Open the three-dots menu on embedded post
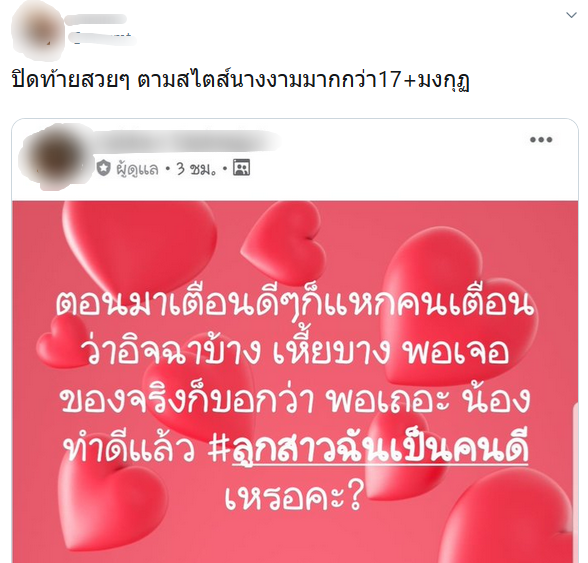588x563 pixels. coord(541,140)
